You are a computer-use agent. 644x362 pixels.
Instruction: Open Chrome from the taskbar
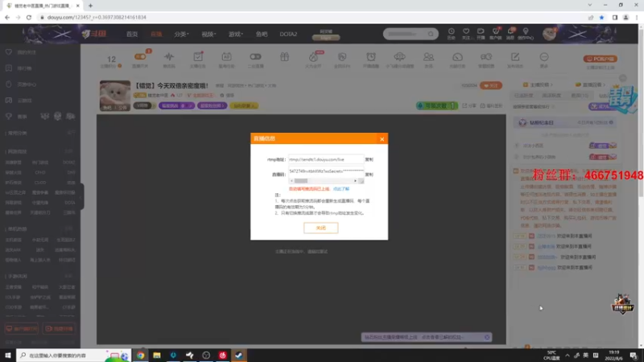(140, 355)
